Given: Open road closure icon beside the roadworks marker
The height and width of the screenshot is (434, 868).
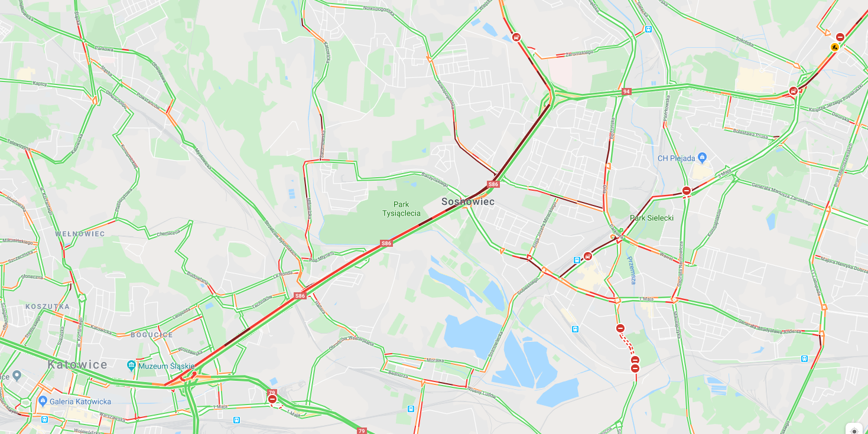Looking at the screenshot, I should [840, 37].
